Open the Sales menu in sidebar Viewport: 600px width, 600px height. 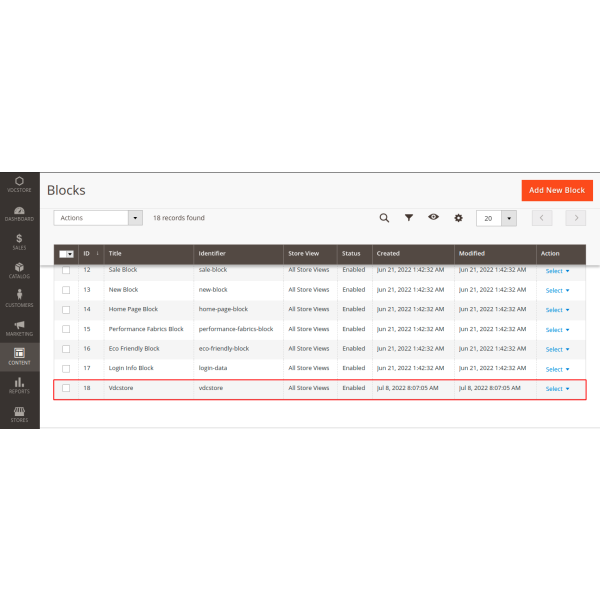19,242
